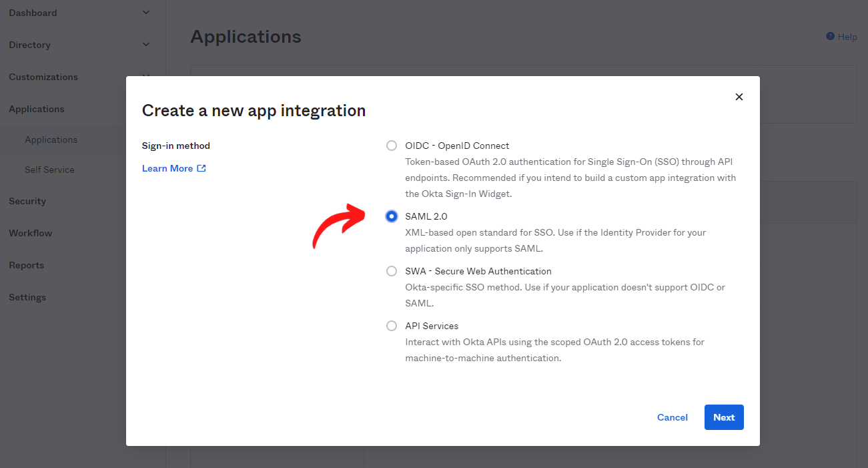The height and width of the screenshot is (468, 868).
Task: Click the SAML 2.0 label text
Action: point(426,216)
